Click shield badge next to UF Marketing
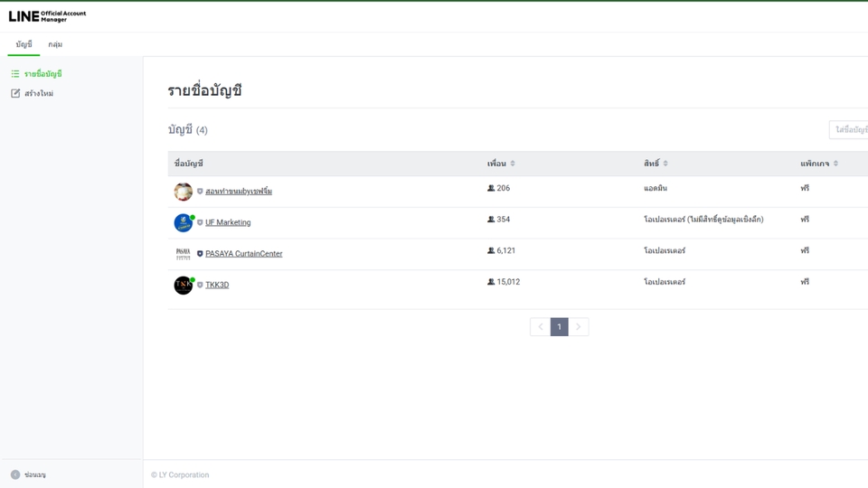The height and width of the screenshot is (488, 868). coord(200,222)
